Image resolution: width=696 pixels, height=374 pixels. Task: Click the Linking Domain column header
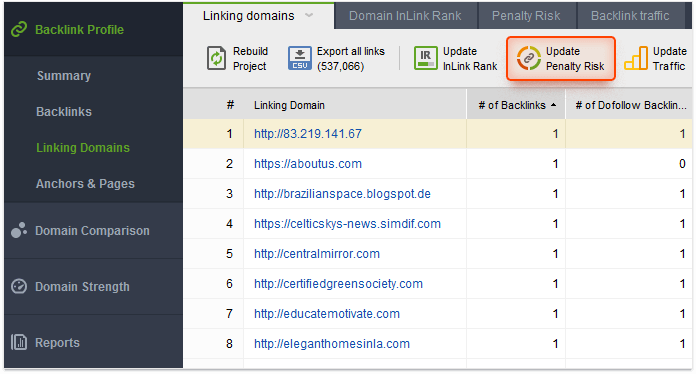click(289, 105)
